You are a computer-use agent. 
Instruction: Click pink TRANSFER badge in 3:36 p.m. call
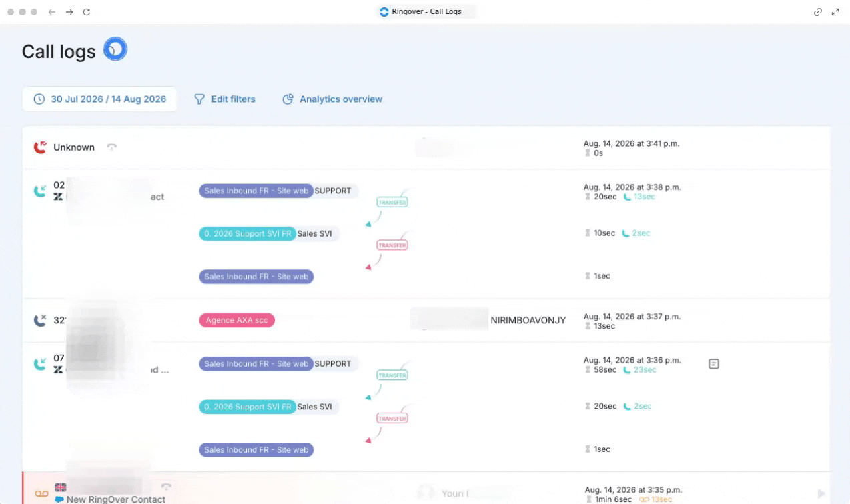click(x=392, y=419)
